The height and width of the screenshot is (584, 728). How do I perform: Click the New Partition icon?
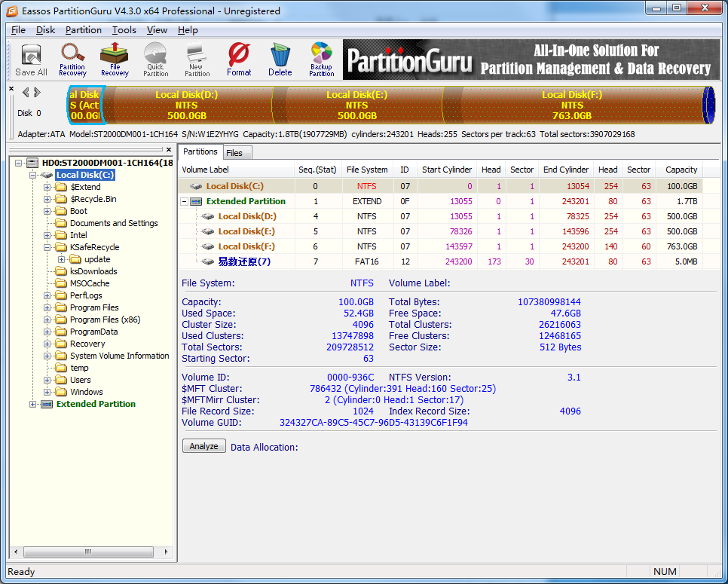pos(196,59)
